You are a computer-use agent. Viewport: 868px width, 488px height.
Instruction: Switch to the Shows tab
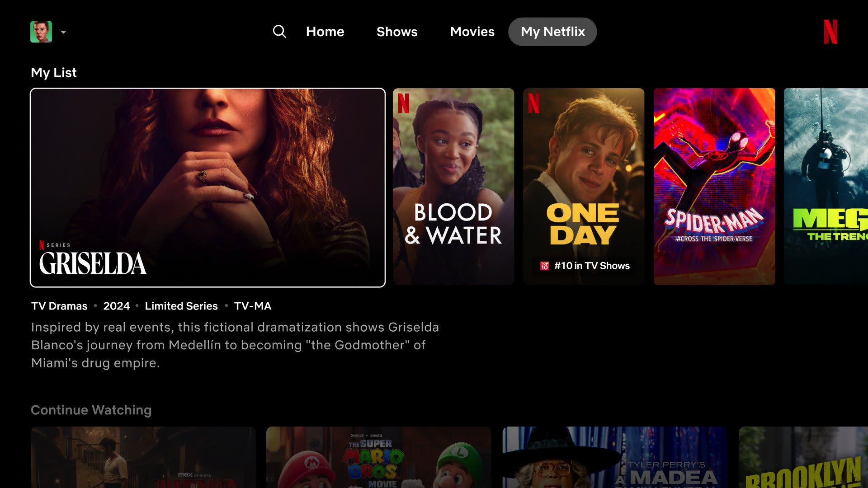397,32
